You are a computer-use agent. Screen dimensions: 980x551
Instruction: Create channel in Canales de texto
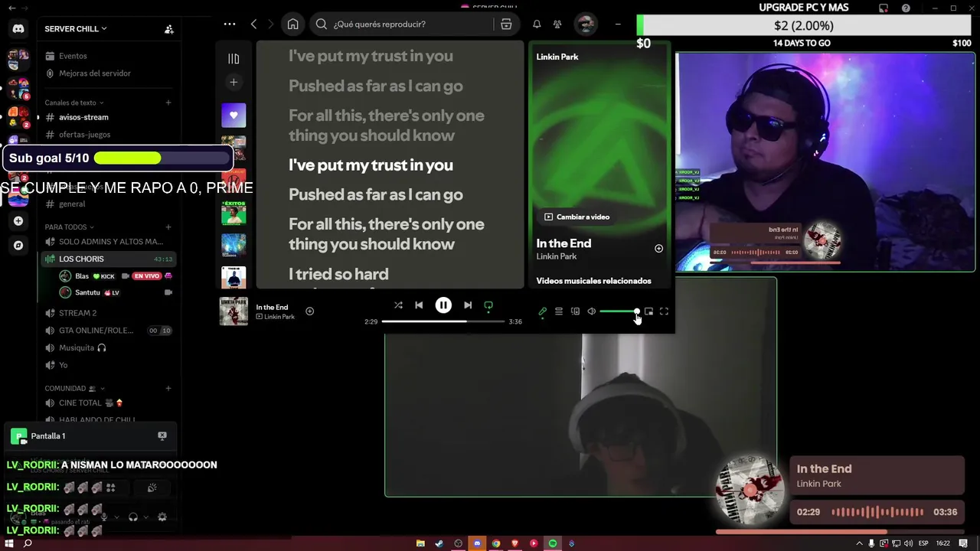(168, 103)
